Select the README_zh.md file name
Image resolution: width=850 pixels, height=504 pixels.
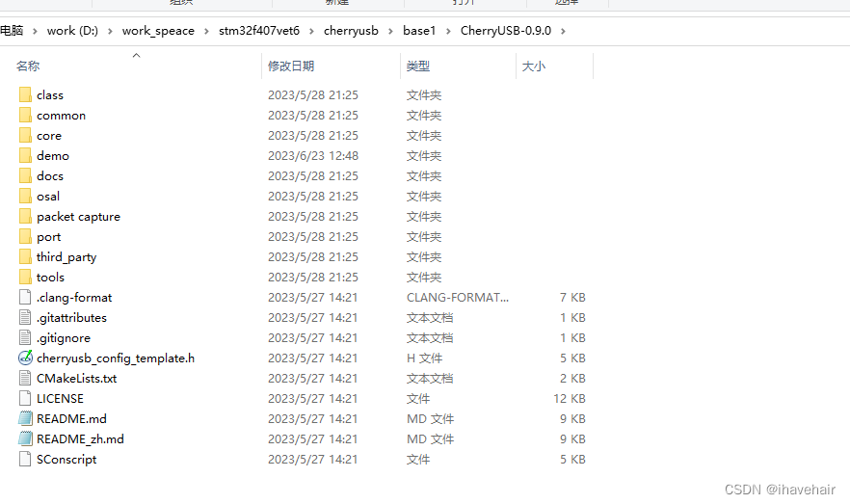[80, 439]
